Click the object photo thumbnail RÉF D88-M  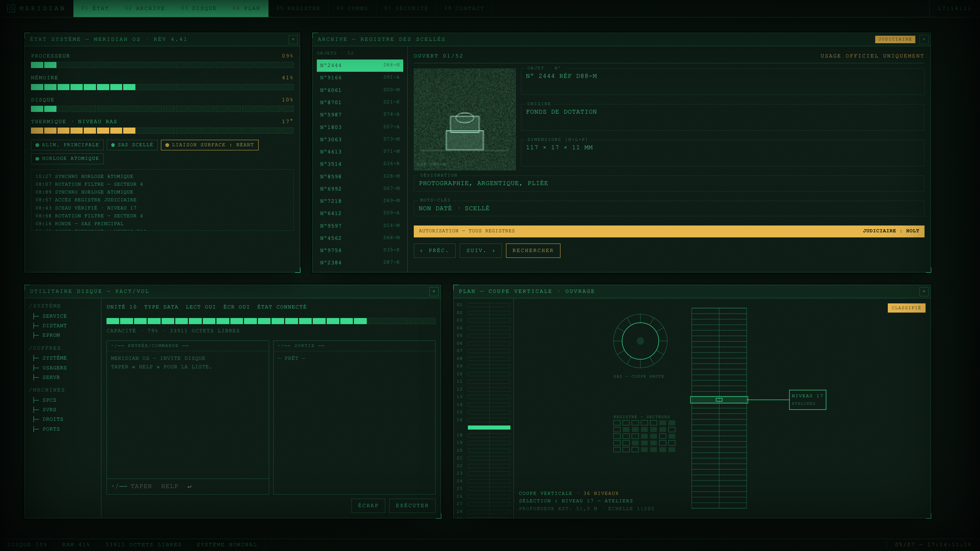pyautogui.click(x=464, y=119)
